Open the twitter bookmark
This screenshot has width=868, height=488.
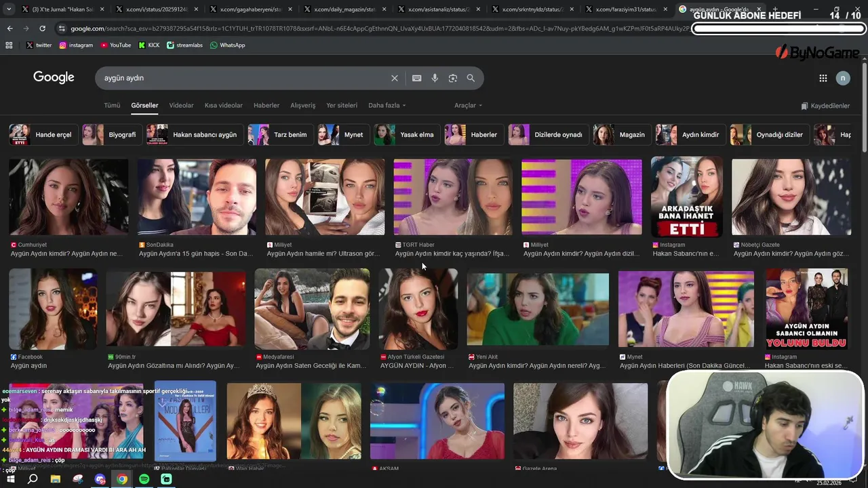[39, 45]
